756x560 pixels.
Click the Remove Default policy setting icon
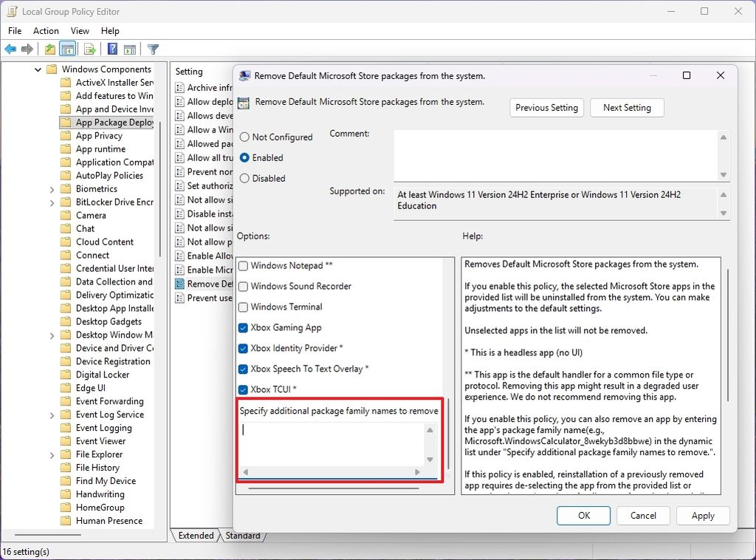pos(180,284)
